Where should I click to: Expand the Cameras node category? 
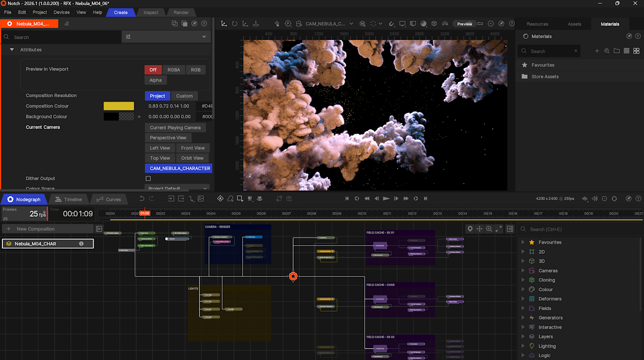523,271
